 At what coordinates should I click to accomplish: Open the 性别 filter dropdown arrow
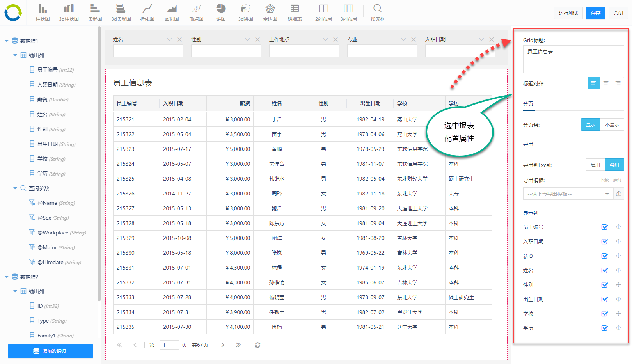[247, 39]
